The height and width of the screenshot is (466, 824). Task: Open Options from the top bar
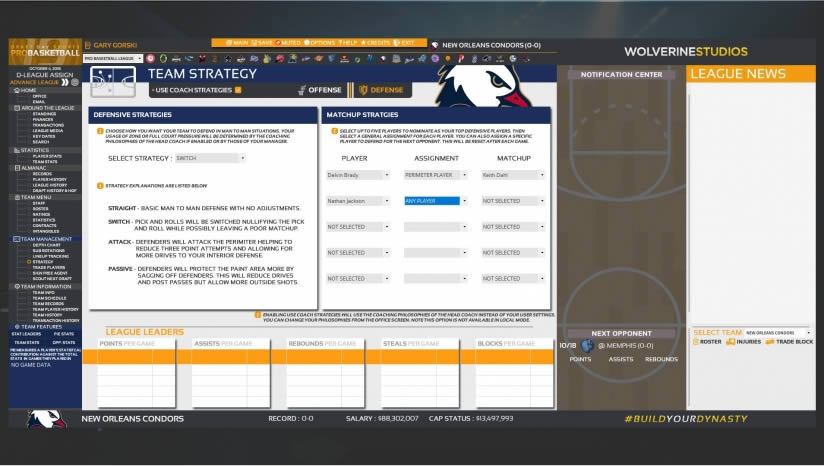[316, 43]
